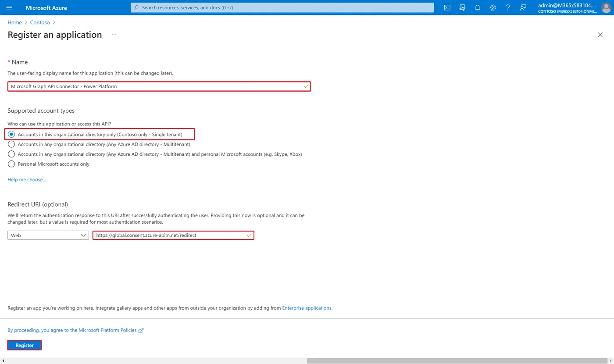Screen dimensions: 614x364
Task: Select Accounts in this organizational directory only
Action: [x=11, y=134]
